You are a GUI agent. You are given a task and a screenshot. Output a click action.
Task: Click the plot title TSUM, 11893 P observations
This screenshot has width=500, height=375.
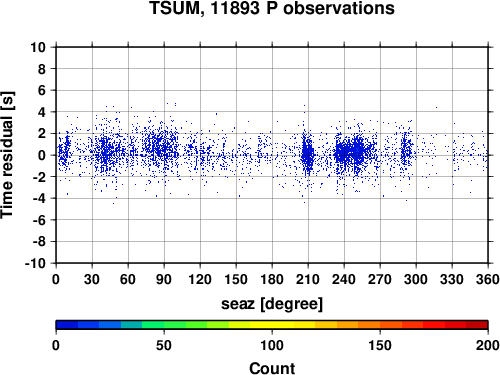point(272,8)
